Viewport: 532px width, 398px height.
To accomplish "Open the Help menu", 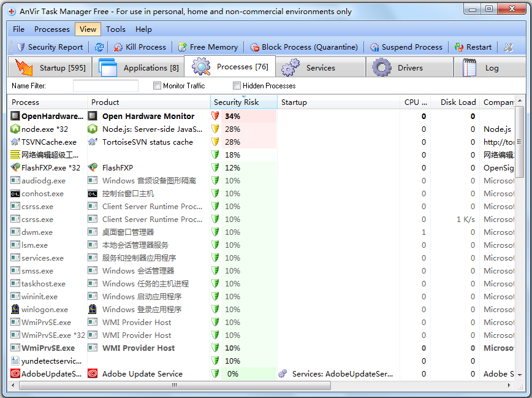I will [143, 29].
